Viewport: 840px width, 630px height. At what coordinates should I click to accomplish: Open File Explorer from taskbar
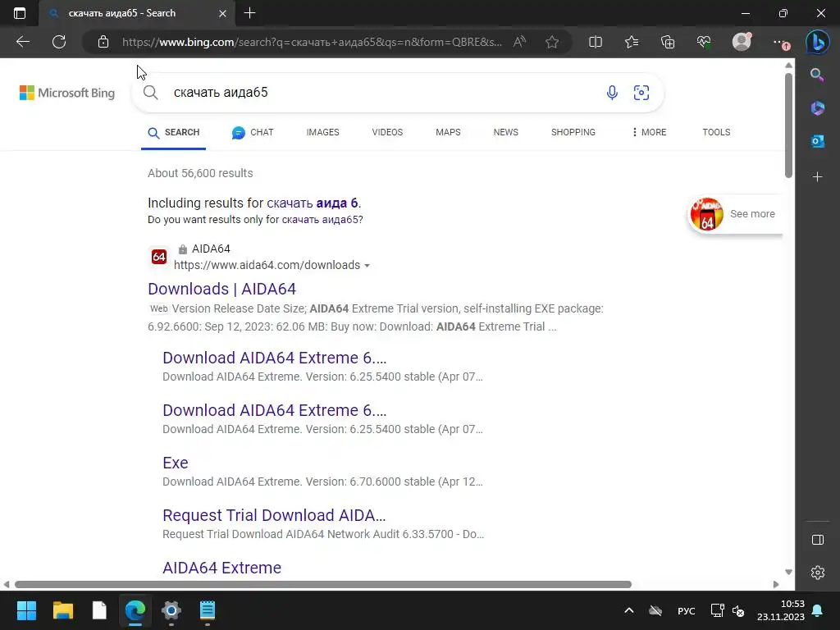pyautogui.click(x=62, y=610)
